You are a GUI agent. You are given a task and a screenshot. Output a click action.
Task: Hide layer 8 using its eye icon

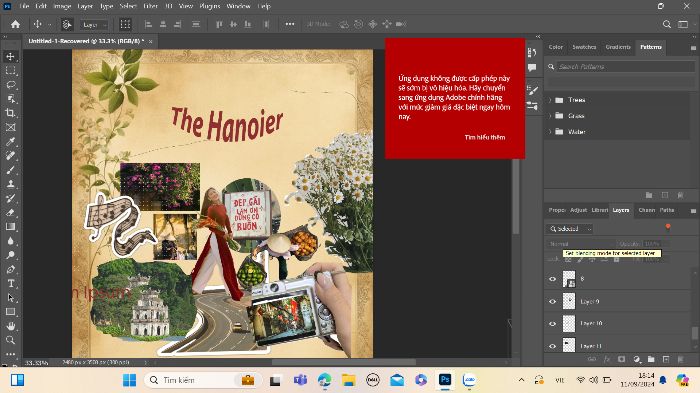tap(552, 279)
